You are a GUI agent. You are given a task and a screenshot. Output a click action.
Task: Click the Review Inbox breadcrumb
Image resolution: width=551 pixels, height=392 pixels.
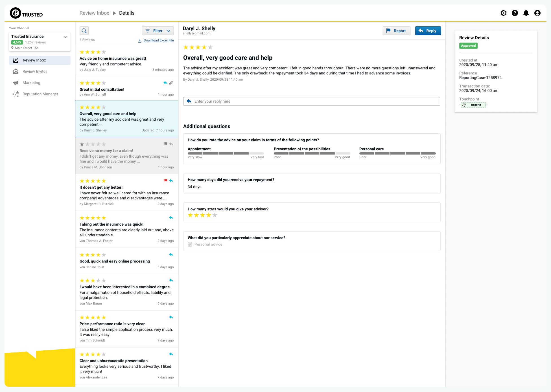(94, 13)
